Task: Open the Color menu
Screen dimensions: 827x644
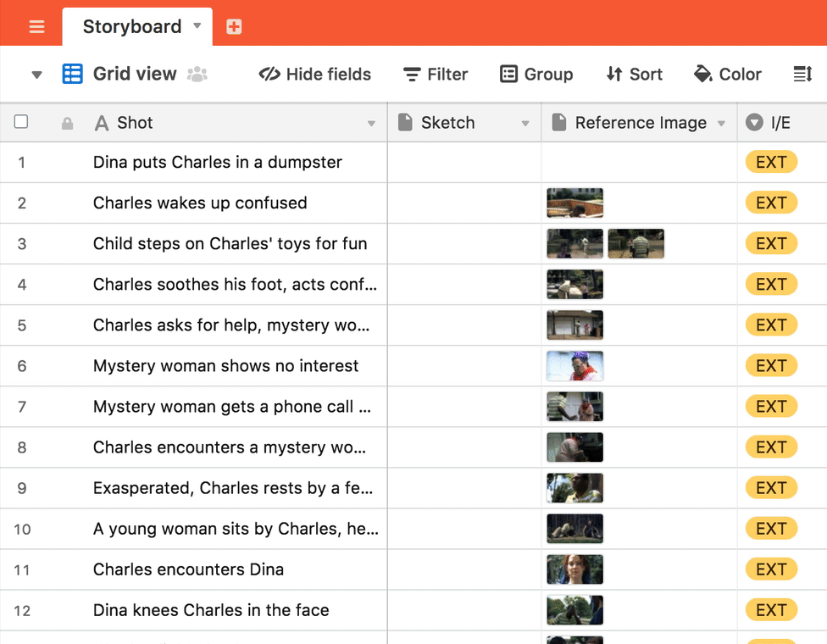Action: [728, 75]
